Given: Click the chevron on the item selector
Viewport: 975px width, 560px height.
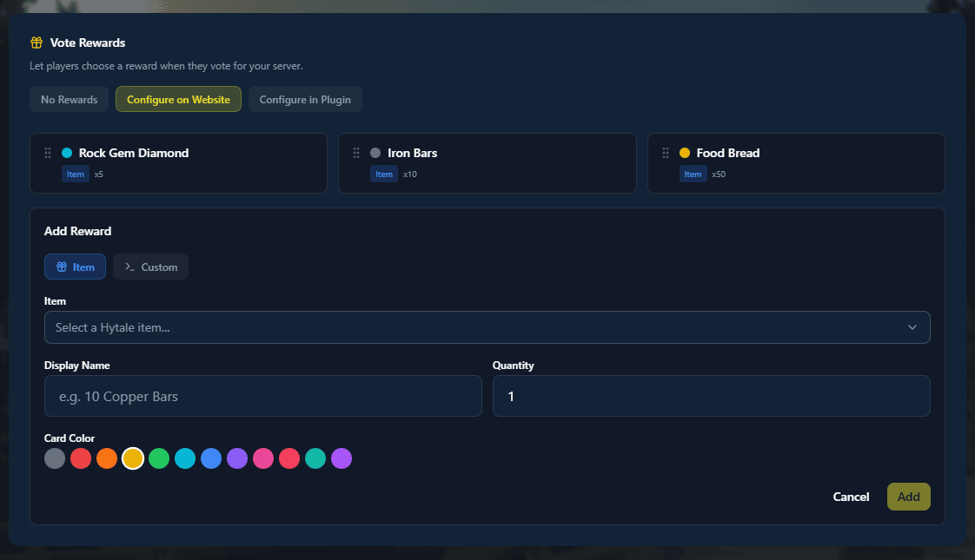Looking at the screenshot, I should tap(912, 327).
